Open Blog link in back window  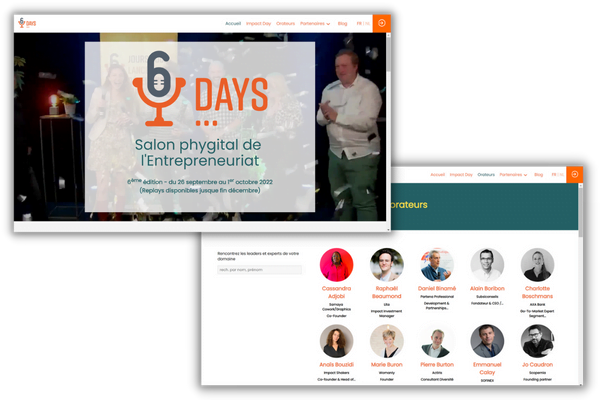538,175
